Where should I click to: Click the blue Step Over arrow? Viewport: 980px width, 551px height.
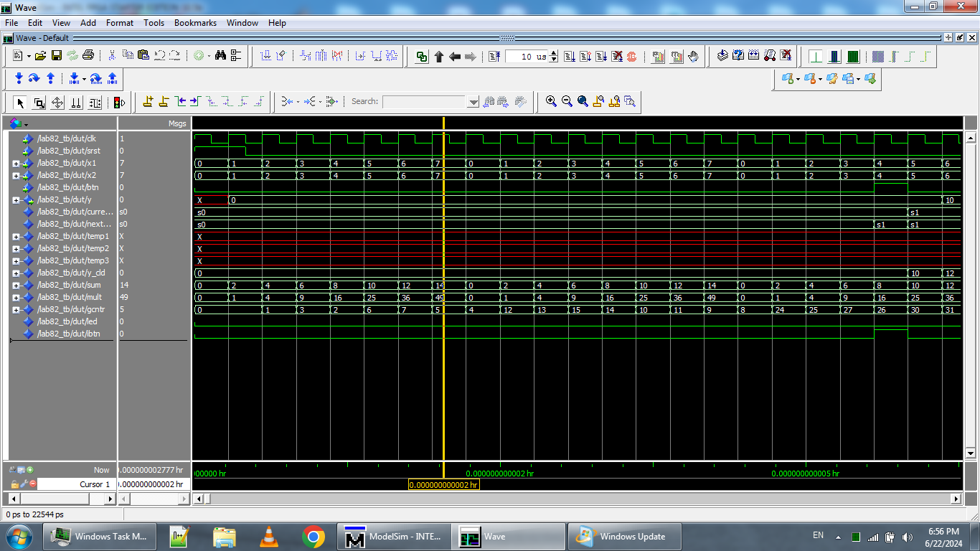(x=34, y=78)
